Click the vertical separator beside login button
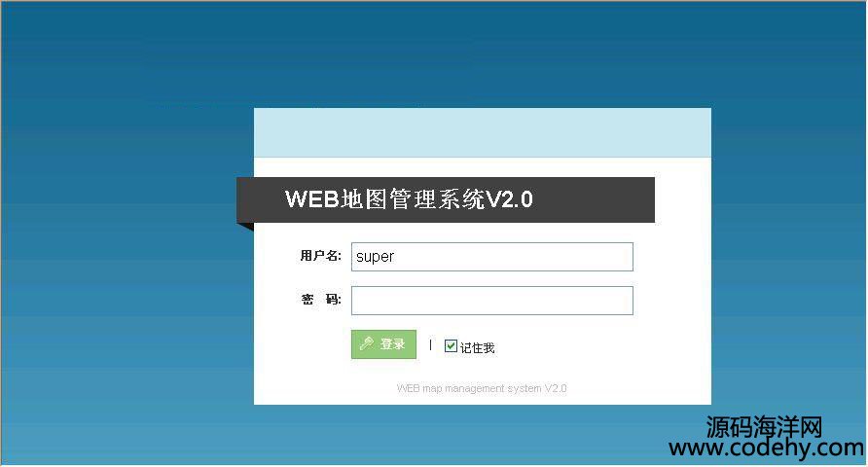Screen dimensions: 868x467 coord(430,344)
